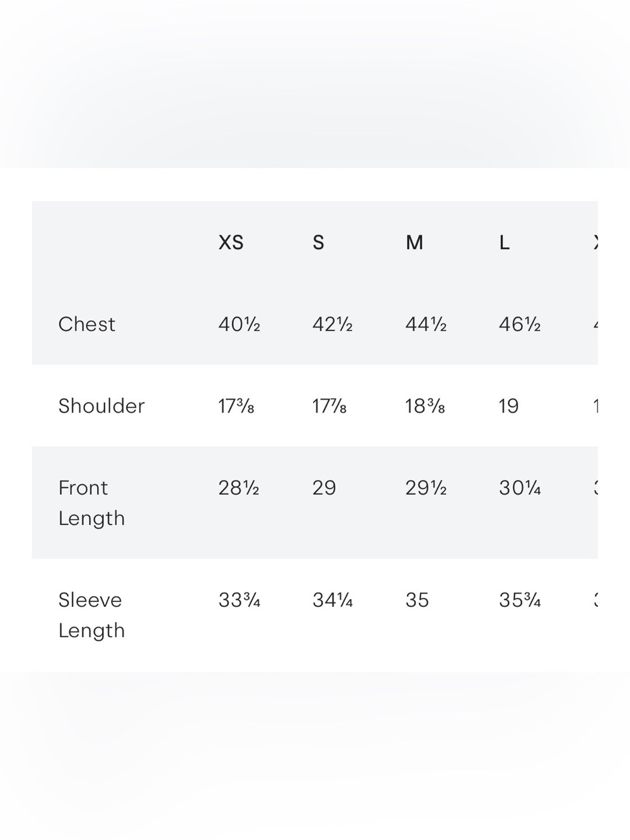Select the S size column header

coord(318,243)
